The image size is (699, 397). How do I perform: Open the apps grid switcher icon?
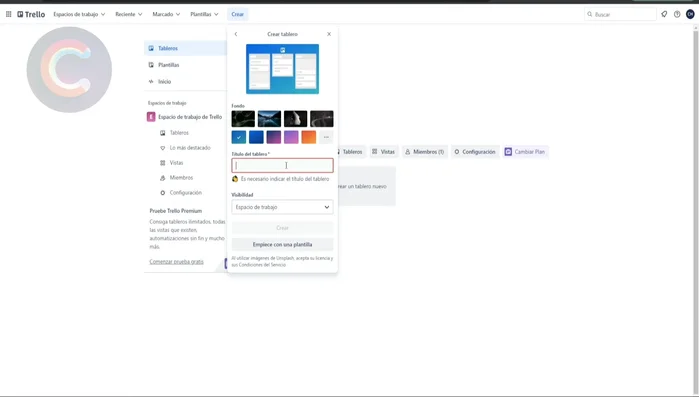coord(8,14)
